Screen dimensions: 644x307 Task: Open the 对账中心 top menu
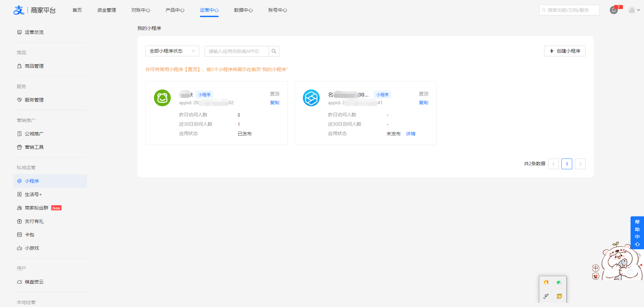(x=141, y=10)
